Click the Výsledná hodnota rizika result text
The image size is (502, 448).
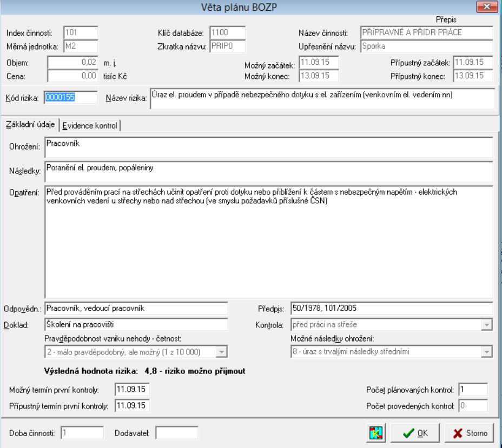(x=145, y=371)
